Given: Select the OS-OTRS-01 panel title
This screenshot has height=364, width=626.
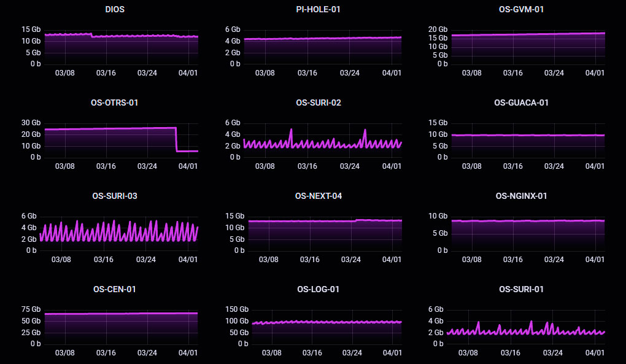Looking at the screenshot, I should [115, 103].
